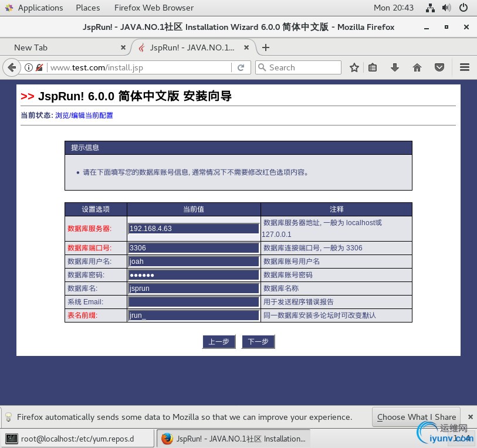Open Firefox Web Browser app menu
Image resolution: width=477 pixels, height=448 pixels.
(154, 8)
